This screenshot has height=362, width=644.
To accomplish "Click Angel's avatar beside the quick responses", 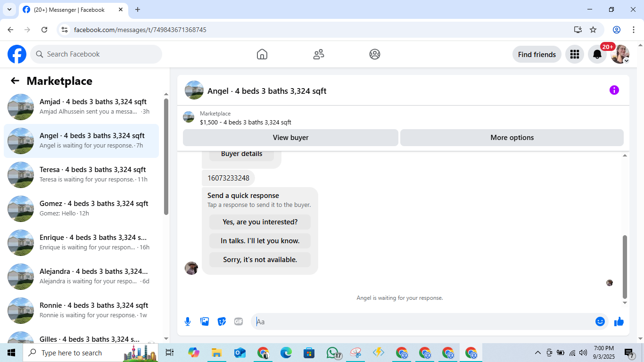I will pyautogui.click(x=191, y=268).
